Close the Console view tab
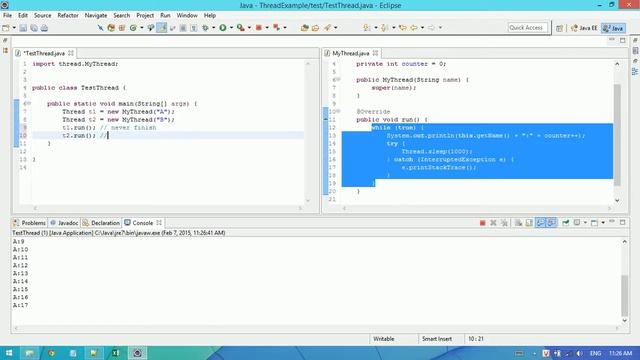Viewport: 640px width, 360px height. coord(159,222)
